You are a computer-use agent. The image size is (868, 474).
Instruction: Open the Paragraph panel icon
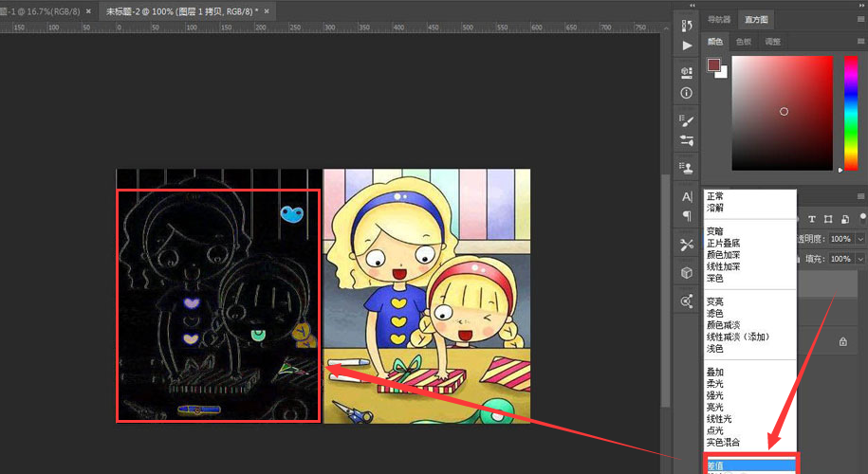[687, 216]
